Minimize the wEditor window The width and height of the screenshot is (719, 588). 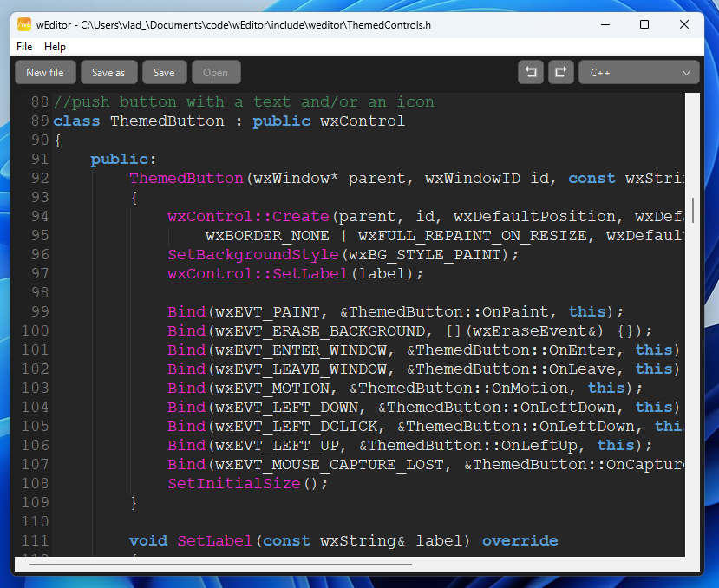click(605, 24)
